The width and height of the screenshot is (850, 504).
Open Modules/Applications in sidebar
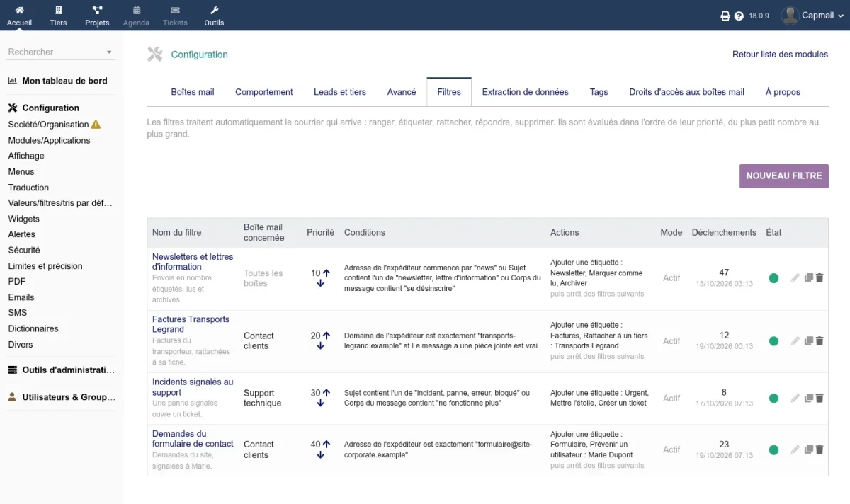coord(50,140)
